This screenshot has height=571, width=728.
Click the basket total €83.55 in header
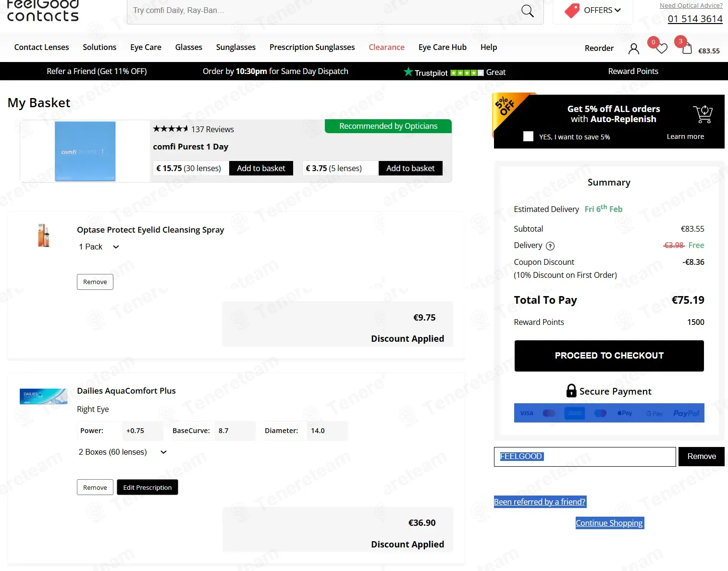coord(709,51)
